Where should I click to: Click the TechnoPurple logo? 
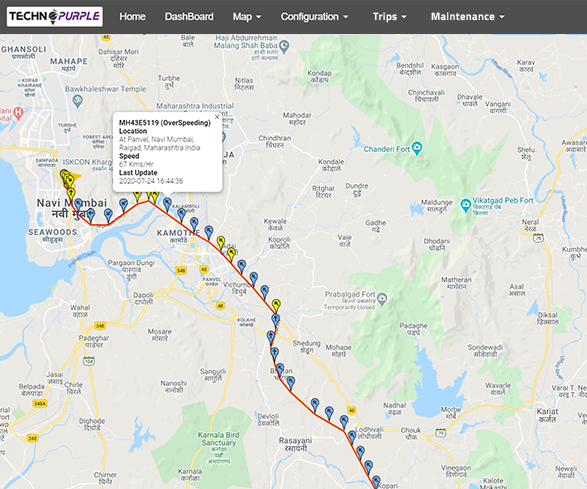(x=55, y=16)
